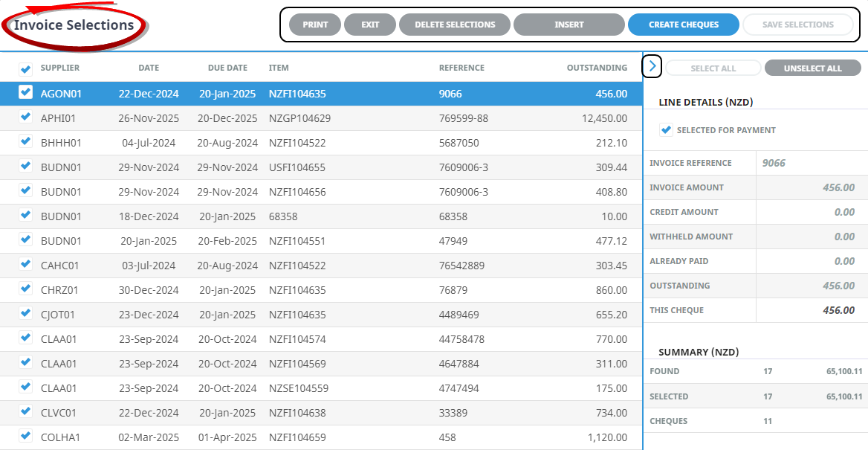The image size is (868, 450).
Task: Select the CHRZ01 invoice row
Action: tap(297, 290)
